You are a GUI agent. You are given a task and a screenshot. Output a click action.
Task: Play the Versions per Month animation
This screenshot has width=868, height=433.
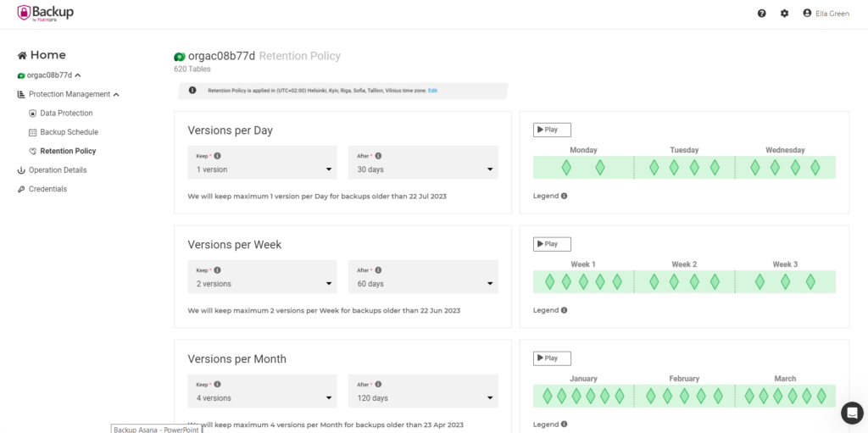pos(552,358)
